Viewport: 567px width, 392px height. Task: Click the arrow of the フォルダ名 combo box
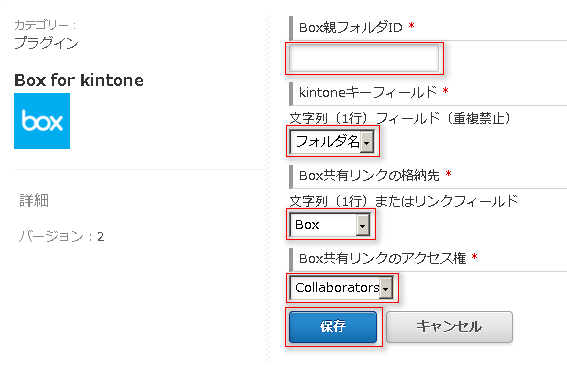[367, 142]
